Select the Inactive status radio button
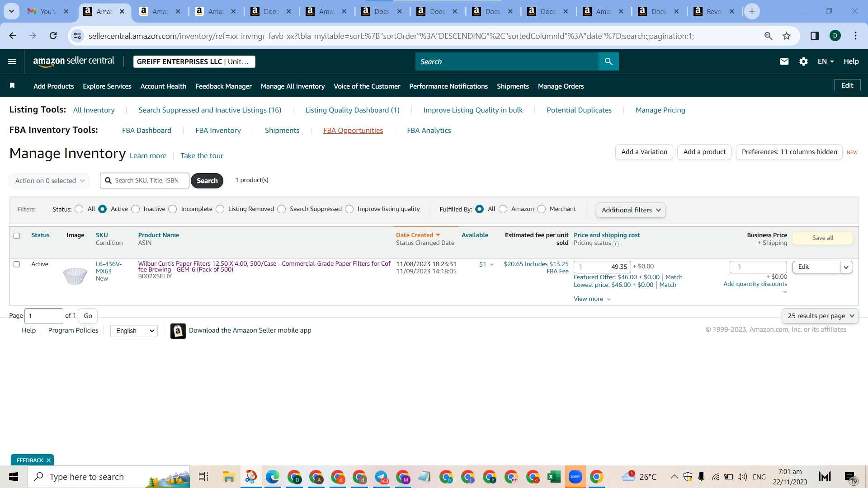This screenshot has width=868, height=488. [x=136, y=209]
